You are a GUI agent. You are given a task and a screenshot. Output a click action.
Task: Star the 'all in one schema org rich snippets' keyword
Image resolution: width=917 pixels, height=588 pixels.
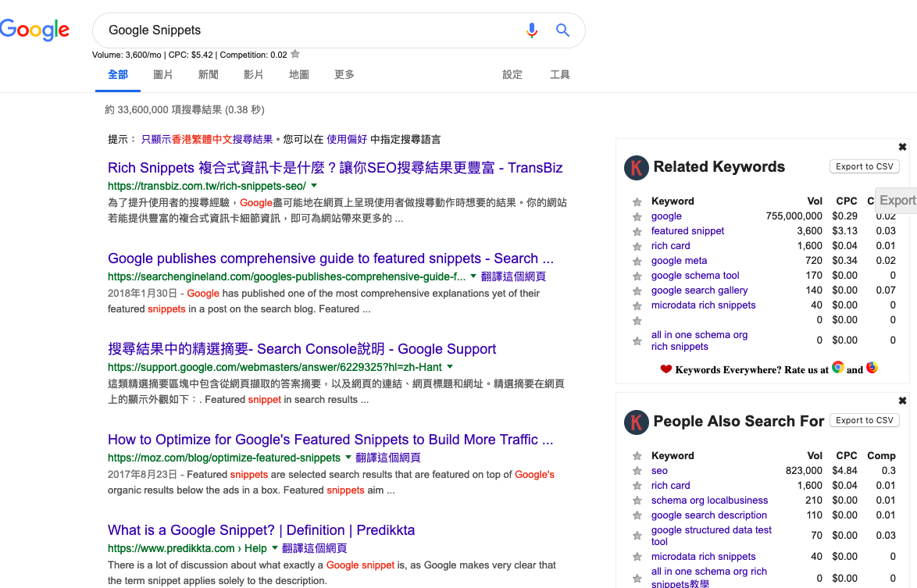[x=637, y=341]
